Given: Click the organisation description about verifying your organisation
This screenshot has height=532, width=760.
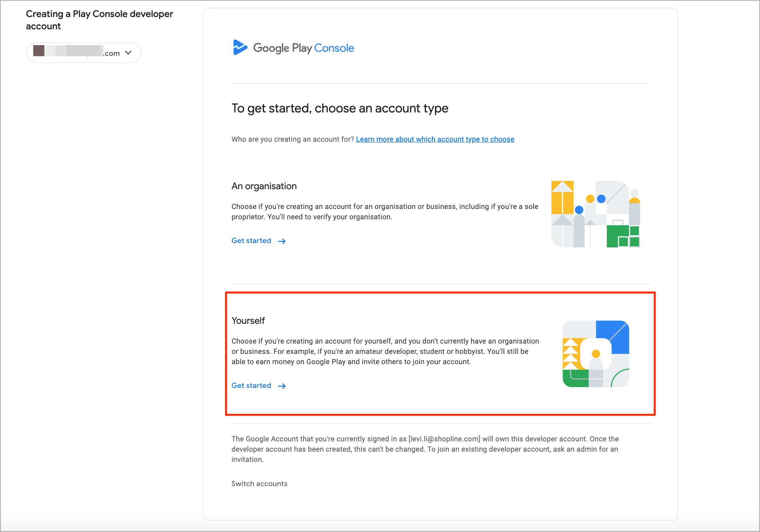Looking at the screenshot, I should coord(385,212).
